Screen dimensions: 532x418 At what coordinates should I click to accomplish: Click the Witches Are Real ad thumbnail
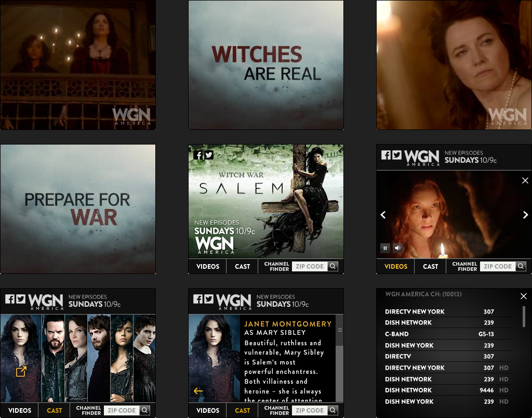click(x=265, y=64)
